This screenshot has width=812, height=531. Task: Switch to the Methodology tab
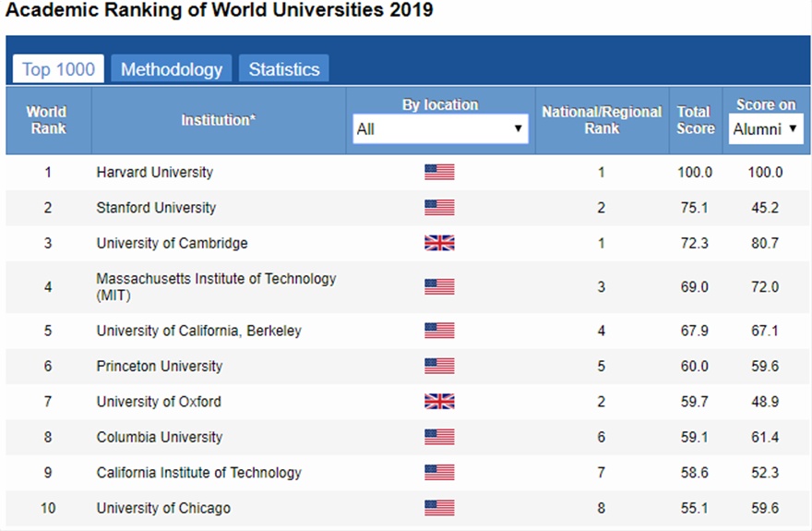coord(172,69)
